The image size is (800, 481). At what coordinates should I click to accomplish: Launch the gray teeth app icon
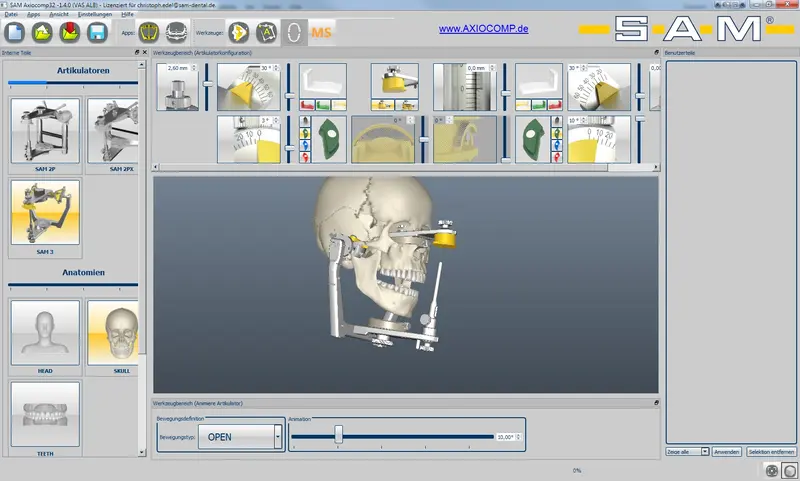[177, 33]
